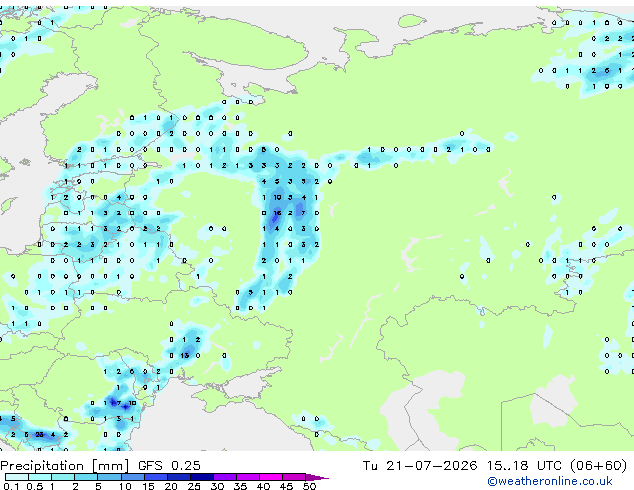
Task: Pick the 10–15 mm legend color box
Action: (132, 477)
